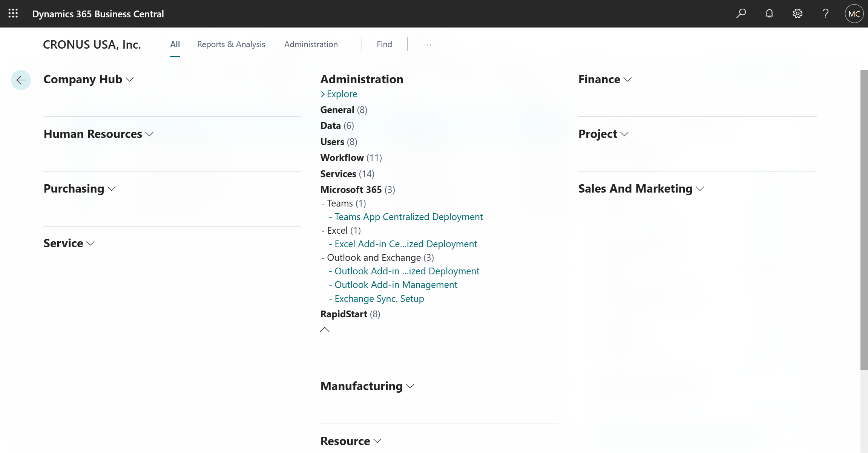Open the MC account avatar

(x=854, y=13)
